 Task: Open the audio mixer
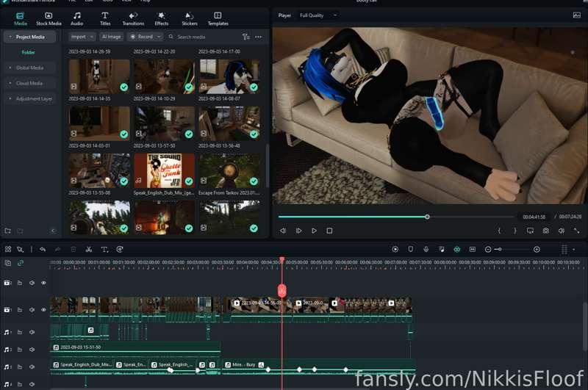tap(442, 249)
